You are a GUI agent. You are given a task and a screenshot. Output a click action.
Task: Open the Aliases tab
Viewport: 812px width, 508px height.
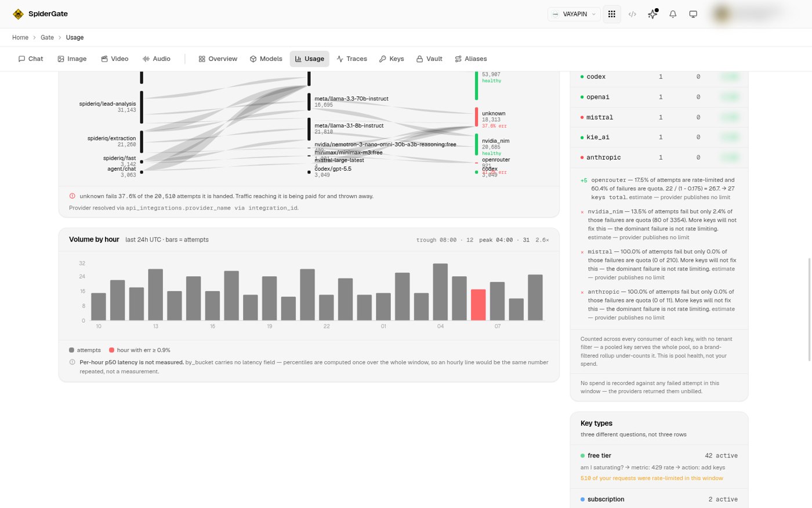(471, 59)
